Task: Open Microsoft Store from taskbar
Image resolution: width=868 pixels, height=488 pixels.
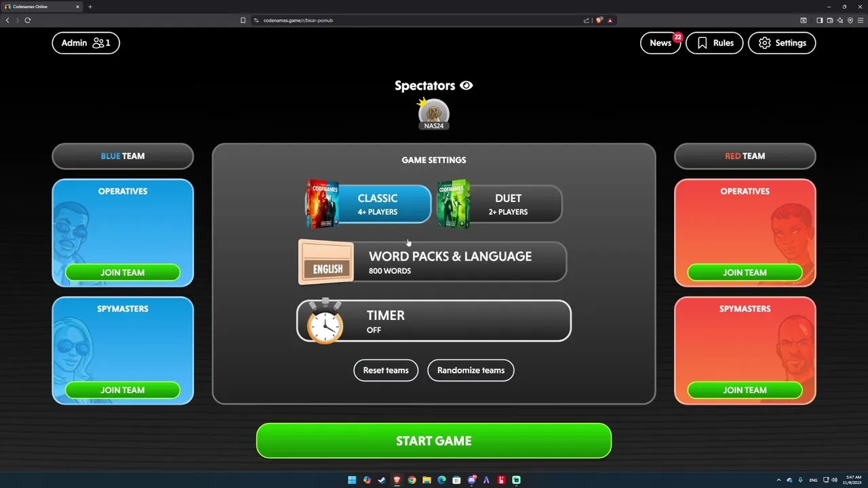Action: (x=456, y=480)
